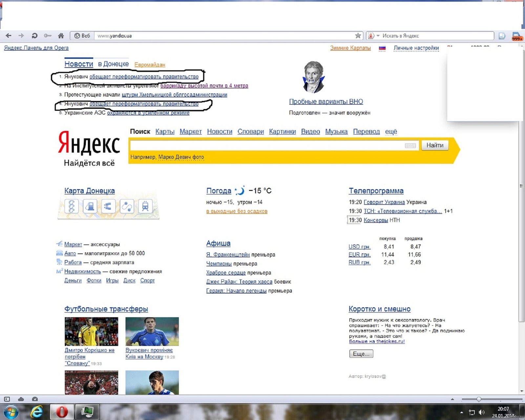This screenshot has width=525, height=420.
Task: Expand the ещё more services menu
Action: coord(391,132)
